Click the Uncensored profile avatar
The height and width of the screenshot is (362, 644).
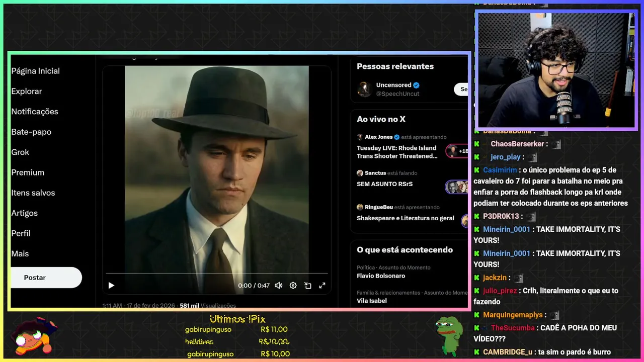pos(364,89)
